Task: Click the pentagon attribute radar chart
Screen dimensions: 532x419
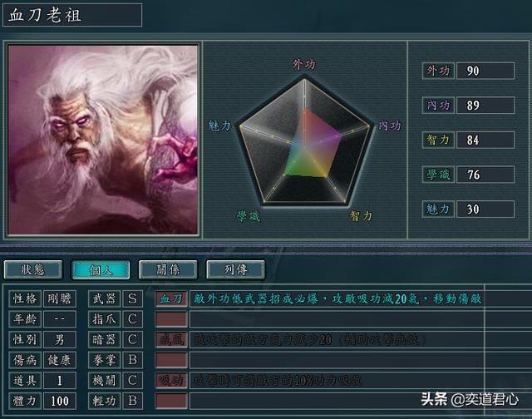Action: tap(304, 140)
